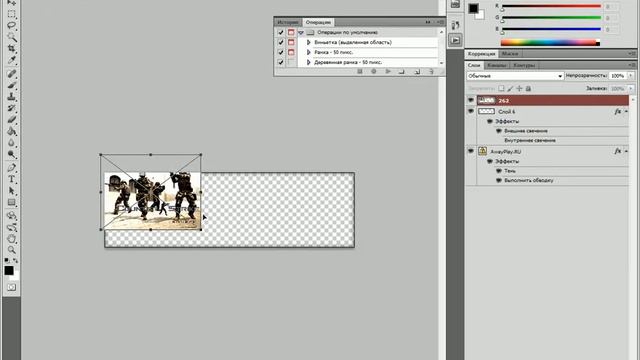Select the Quick Selection tool
Viewport: 640px width, 360px height.
click(11, 37)
